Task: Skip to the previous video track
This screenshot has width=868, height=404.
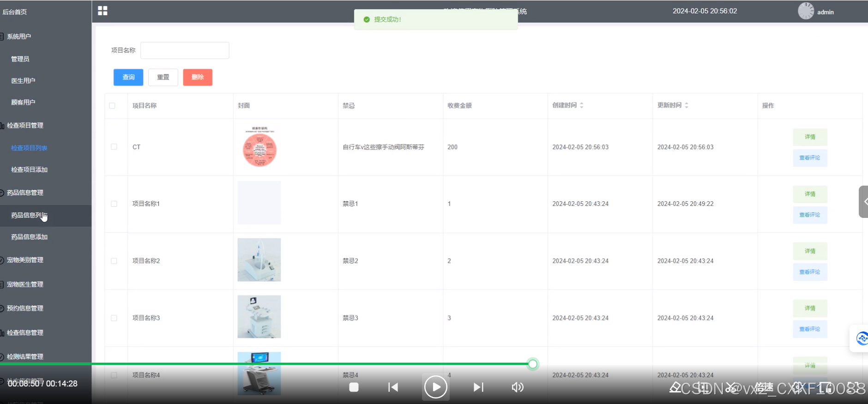Action: (393, 387)
